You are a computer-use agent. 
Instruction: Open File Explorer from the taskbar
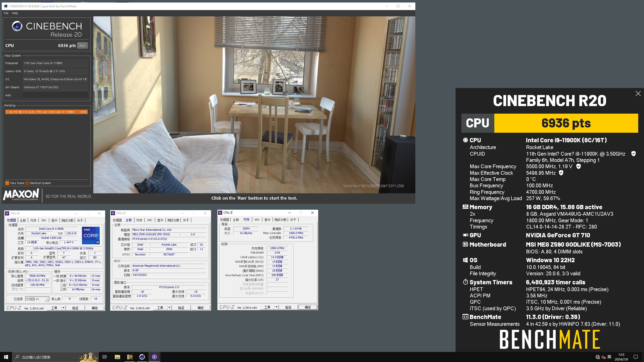[x=117, y=357]
